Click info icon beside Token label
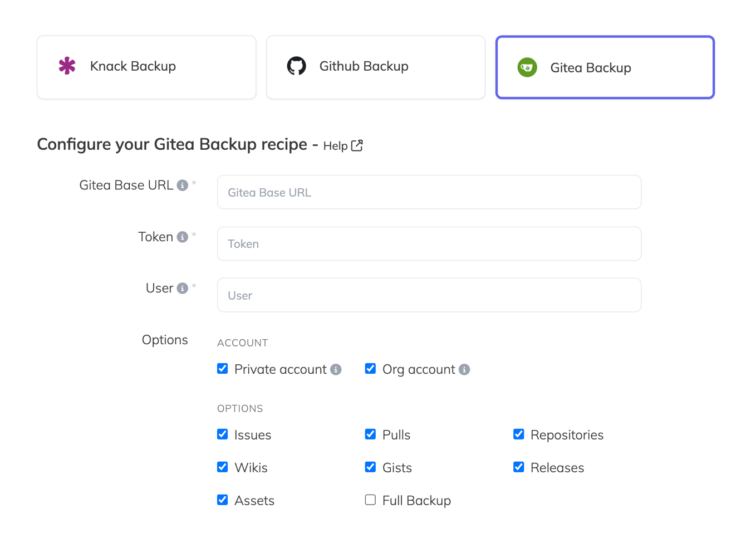 (182, 237)
